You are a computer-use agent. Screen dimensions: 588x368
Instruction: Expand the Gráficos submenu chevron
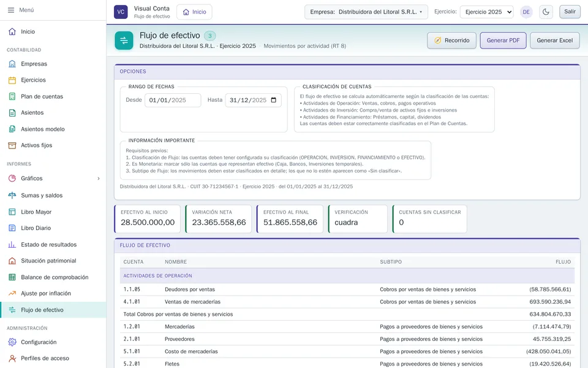[x=99, y=178]
